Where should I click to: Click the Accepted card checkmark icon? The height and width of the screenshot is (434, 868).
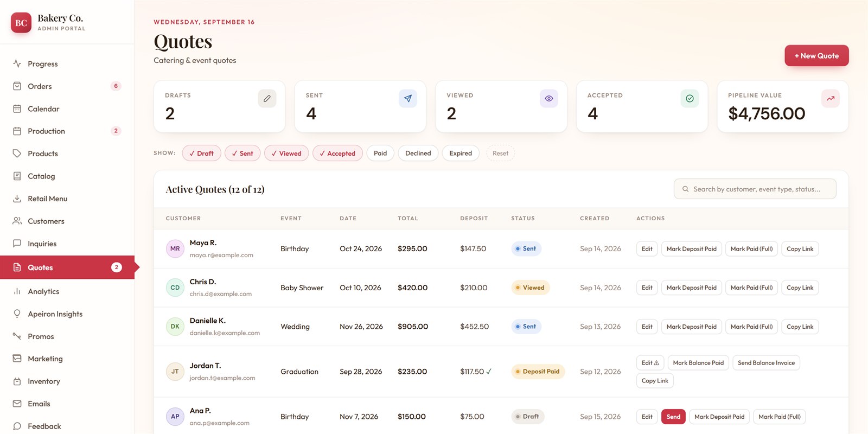tap(690, 98)
